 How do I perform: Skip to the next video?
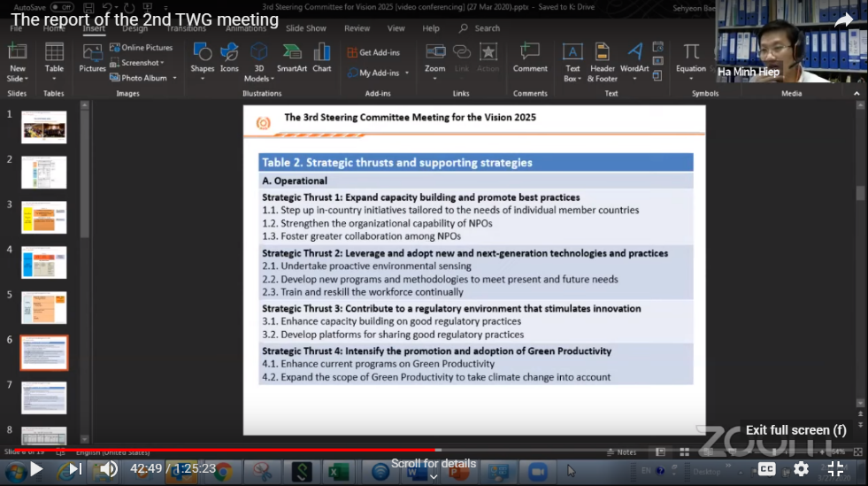click(x=74, y=468)
